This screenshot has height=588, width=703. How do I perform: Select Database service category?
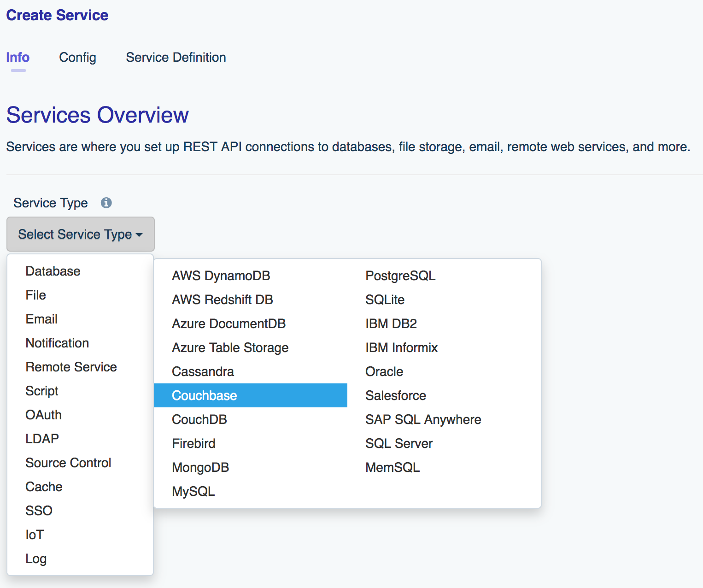point(80,271)
